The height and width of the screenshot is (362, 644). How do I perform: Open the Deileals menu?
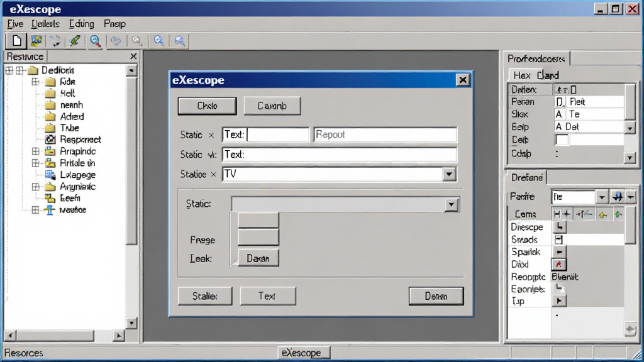pos(45,24)
